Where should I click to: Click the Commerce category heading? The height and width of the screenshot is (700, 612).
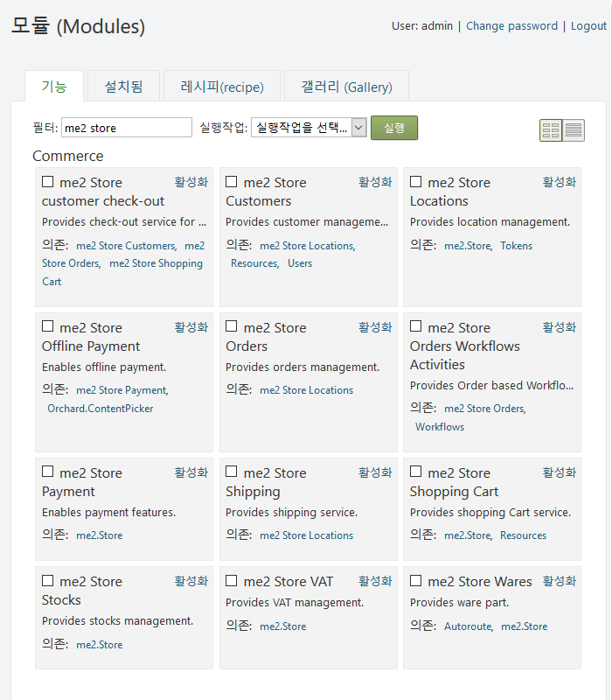(x=68, y=156)
